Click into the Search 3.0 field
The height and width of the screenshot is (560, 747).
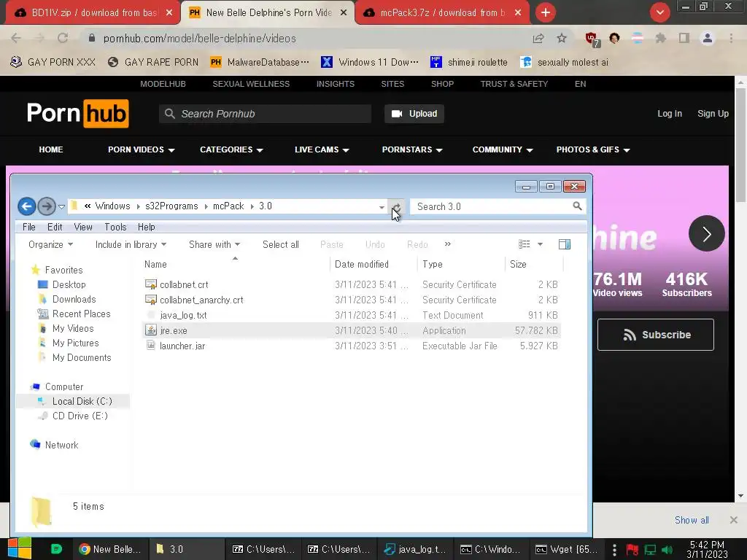(491, 206)
